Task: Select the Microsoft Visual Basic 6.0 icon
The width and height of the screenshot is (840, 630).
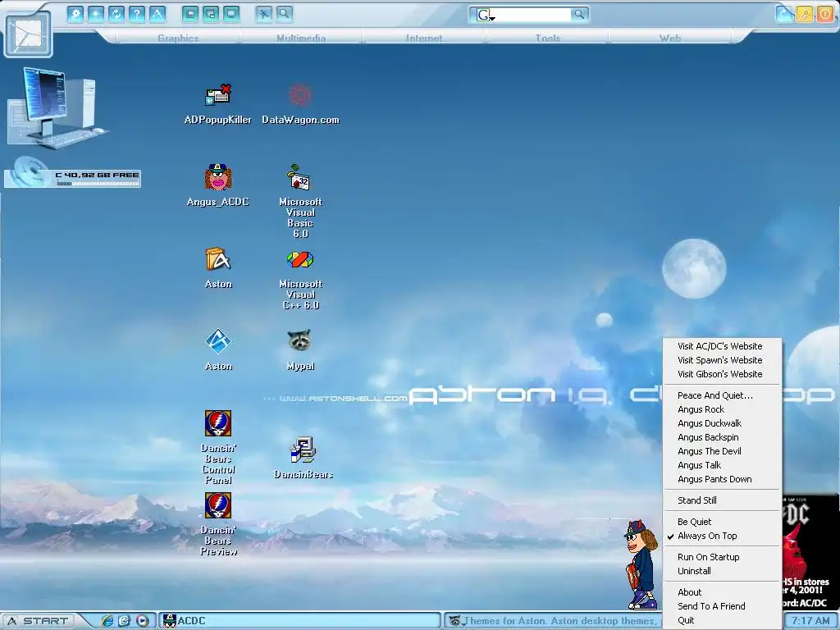Action: point(300,201)
